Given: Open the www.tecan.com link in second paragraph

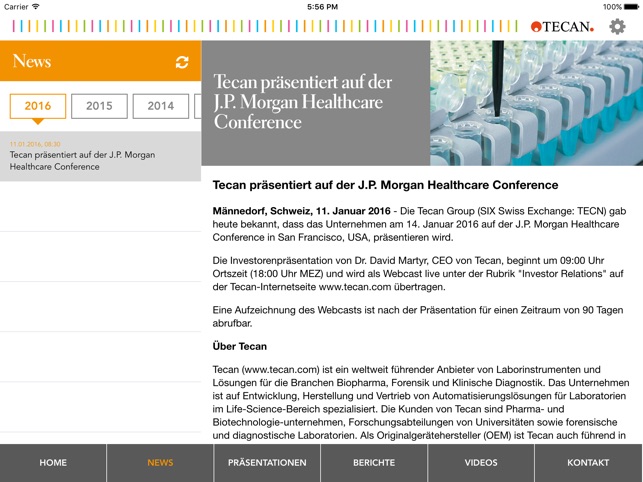Looking at the screenshot, I should pyautogui.click(x=355, y=287).
